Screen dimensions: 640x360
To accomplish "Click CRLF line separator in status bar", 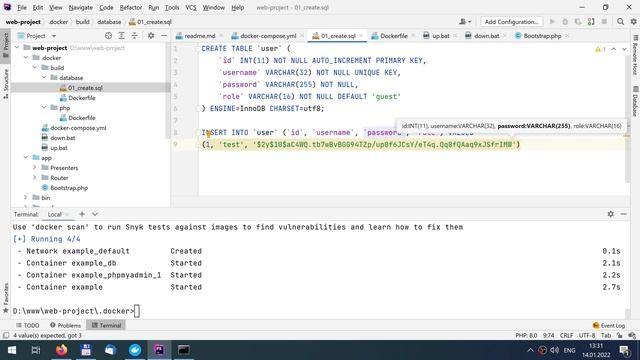I will click(x=566, y=336).
